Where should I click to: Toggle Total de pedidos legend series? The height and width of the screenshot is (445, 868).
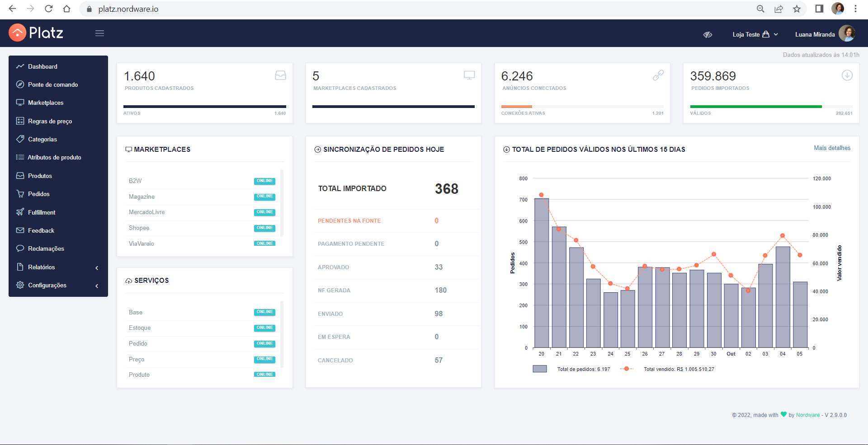coord(571,369)
